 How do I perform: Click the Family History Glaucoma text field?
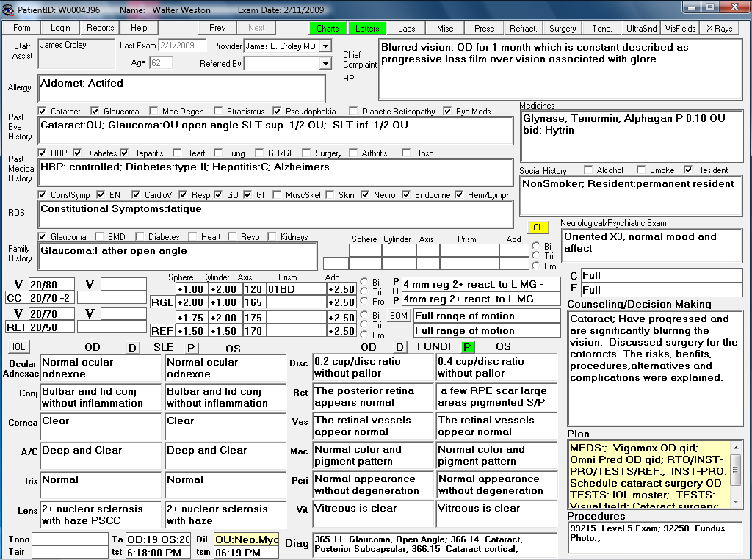(x=178, y=256)
